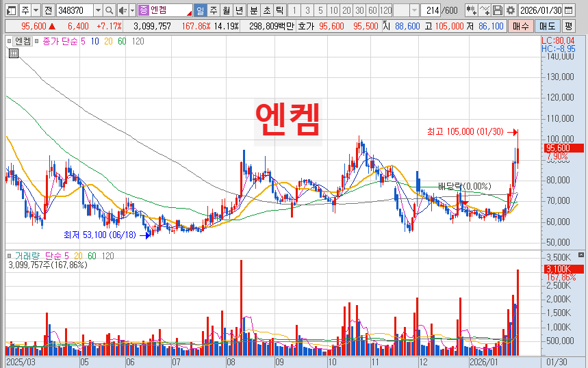Viewport: 588px width, 368px height.
Task: Click the 거래량 volume legend label
Action: click(x=27, y=256)
